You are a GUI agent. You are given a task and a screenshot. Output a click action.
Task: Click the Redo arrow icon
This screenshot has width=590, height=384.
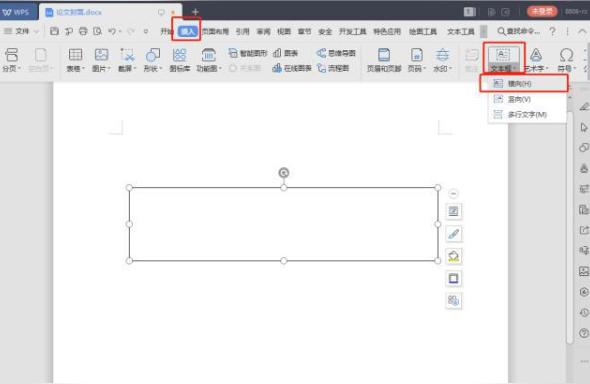point(130,31)
